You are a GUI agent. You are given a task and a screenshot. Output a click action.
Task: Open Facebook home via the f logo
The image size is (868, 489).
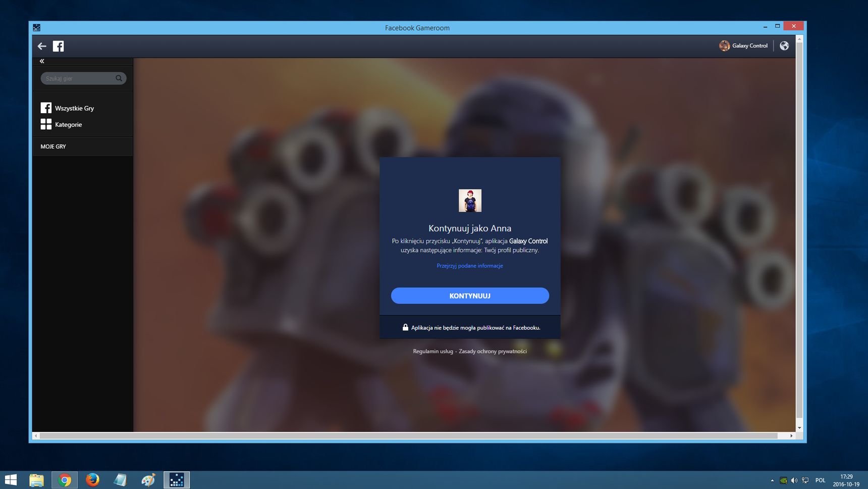[59, 46]
